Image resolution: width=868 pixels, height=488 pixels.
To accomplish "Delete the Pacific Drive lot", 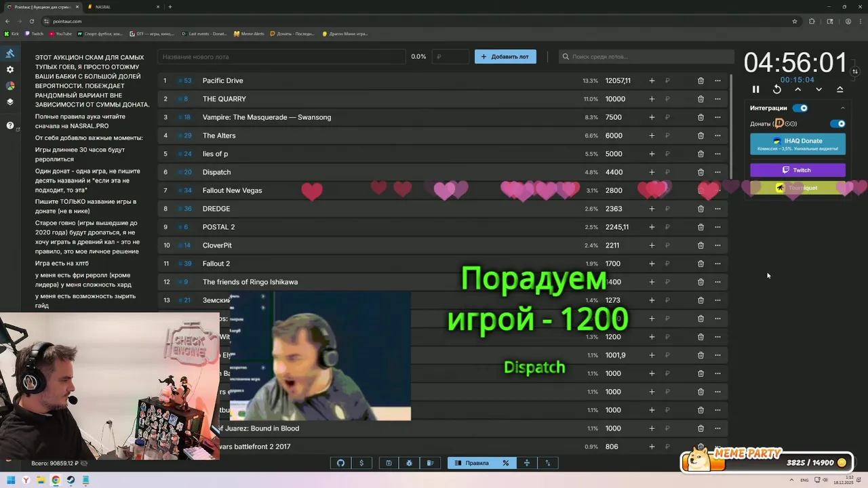I will pos(701,81).
